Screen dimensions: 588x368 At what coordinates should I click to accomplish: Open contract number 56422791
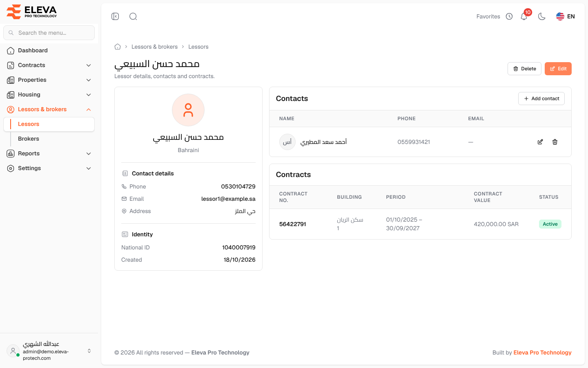pyautogui.click(x=293, y=224)
